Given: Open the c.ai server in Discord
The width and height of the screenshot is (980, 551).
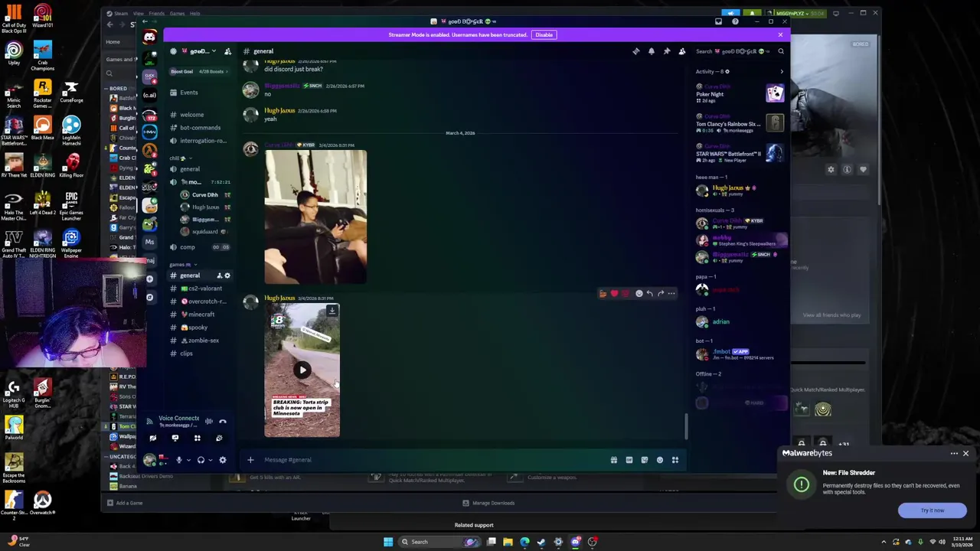Looking at the screenshot, I should [x=149, y=95].
